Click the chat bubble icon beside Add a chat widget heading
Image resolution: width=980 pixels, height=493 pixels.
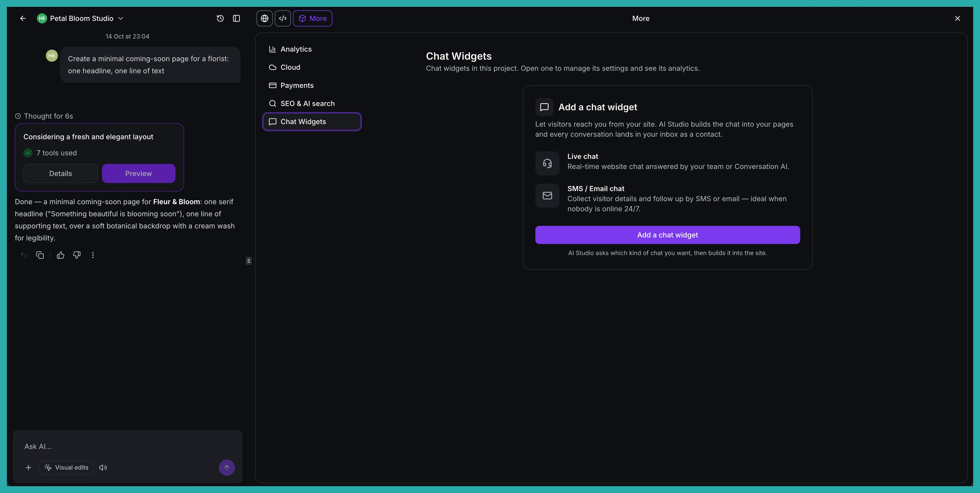544,107
